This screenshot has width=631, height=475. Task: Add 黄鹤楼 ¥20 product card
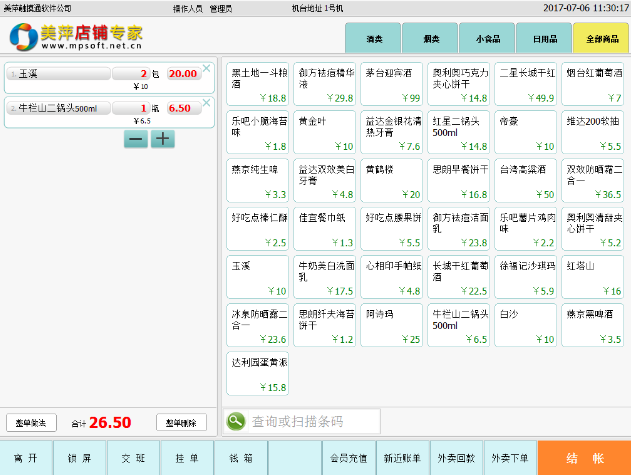(x=392, y=180)
